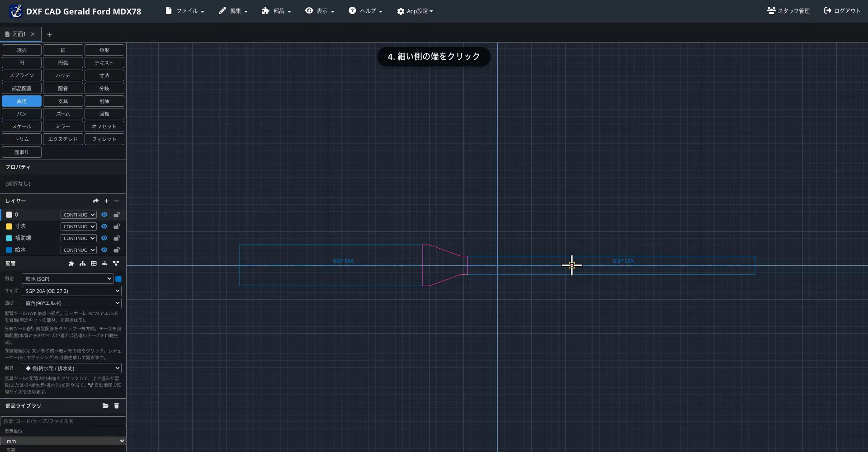This screenshot has height=452, width=868.
Task: Open the 部品 menu
Action: click(x=276, y=11)
